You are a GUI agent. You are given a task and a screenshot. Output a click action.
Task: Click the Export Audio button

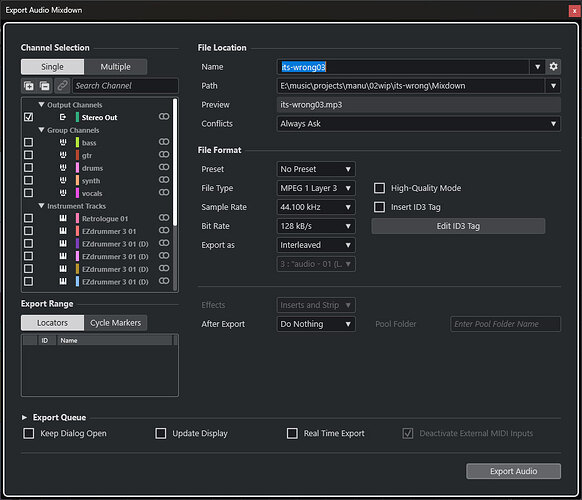[x=513, y=471]
